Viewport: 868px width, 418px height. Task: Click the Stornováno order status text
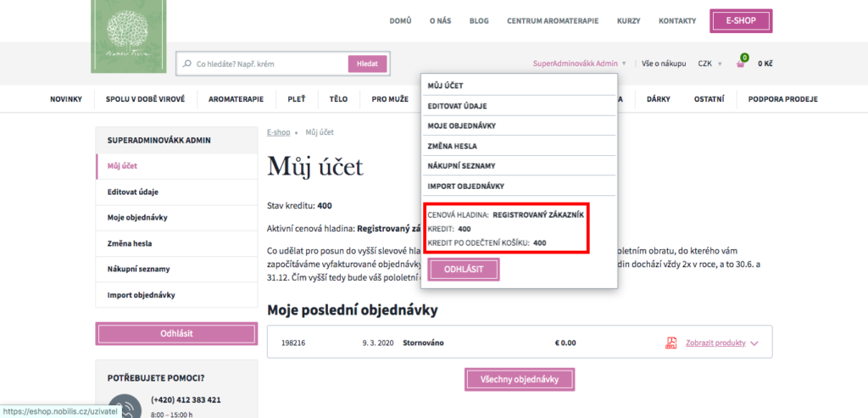pyautogui.click(x=423, y=343)
